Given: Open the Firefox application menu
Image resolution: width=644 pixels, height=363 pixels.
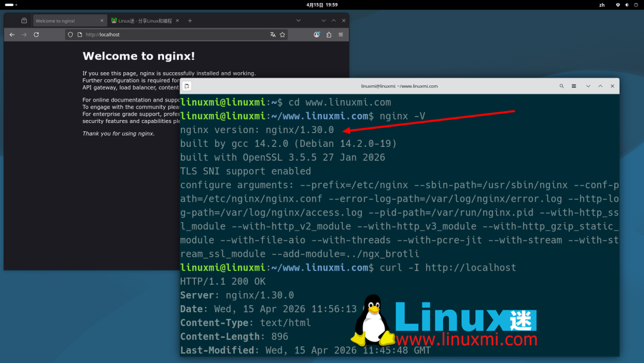Looking at the screenshot, I should (342, 34).
